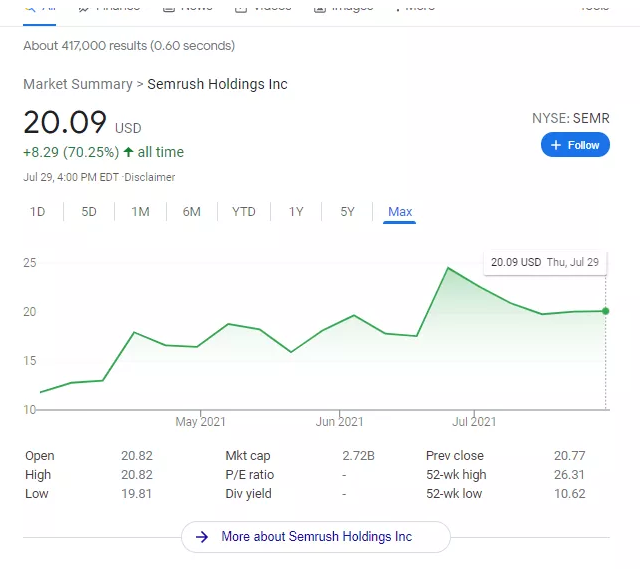Click the green endpoint dot on chart
This screenshot has height=569, width=640.
pyautogui.click(x=606, y=311)
